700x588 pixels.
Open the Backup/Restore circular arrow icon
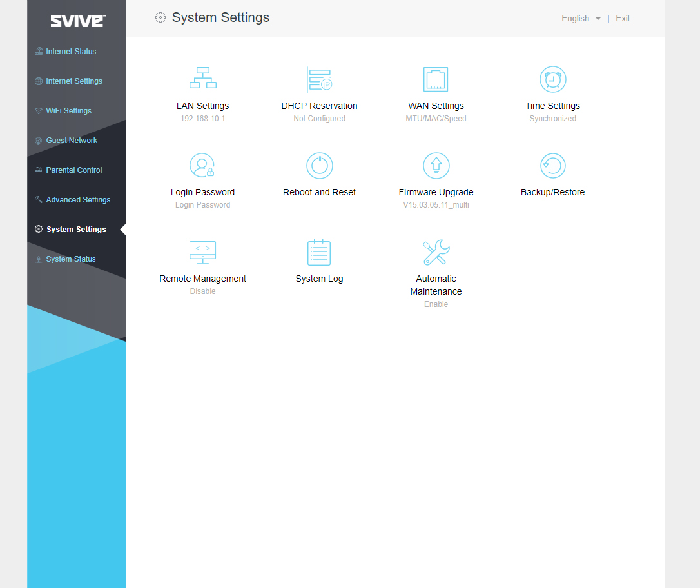tap(552, 165)
